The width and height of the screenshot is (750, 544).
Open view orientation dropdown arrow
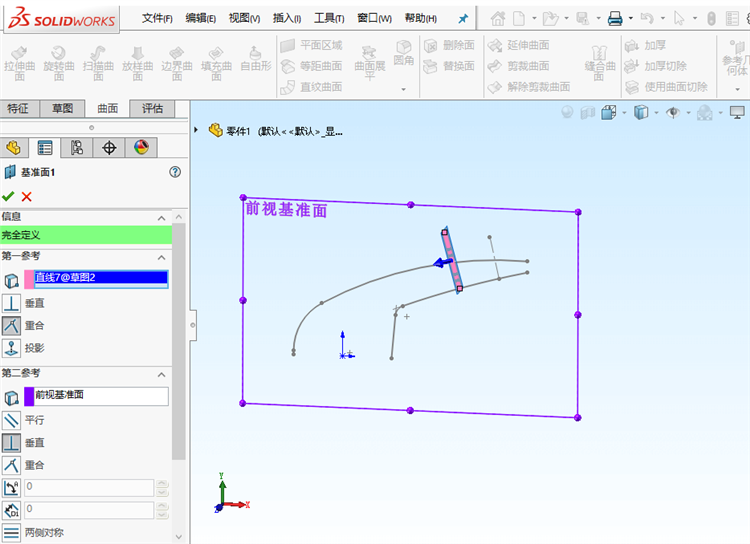624,113
